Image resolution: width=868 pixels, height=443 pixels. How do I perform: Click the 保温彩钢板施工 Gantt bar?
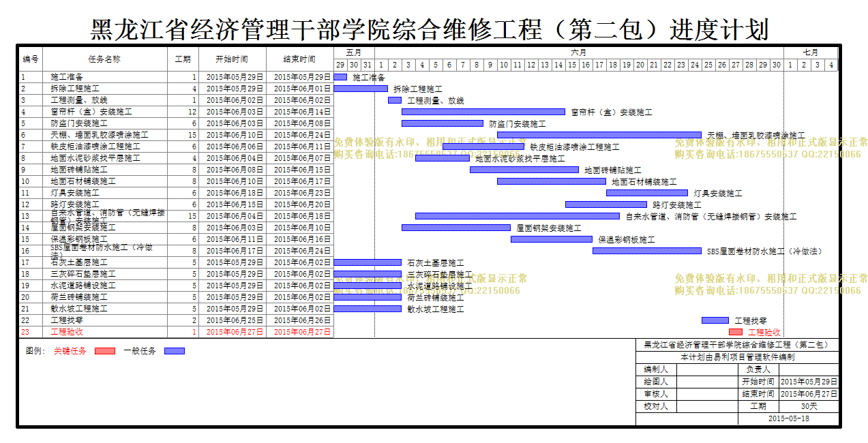pos(552,239)
